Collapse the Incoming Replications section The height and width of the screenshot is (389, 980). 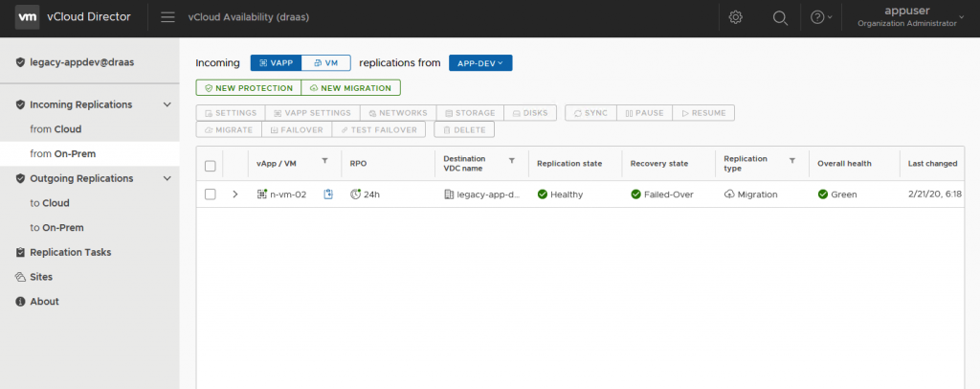coord(167,104)
